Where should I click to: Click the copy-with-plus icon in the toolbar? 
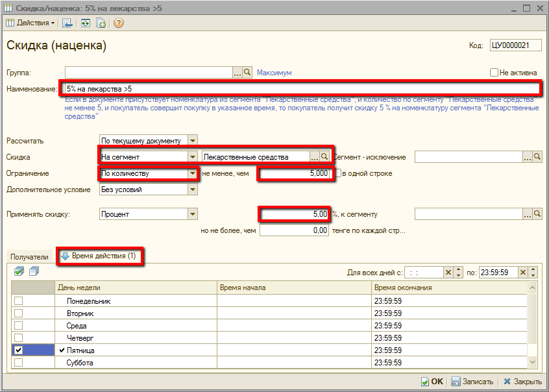[x=101, y=23]
